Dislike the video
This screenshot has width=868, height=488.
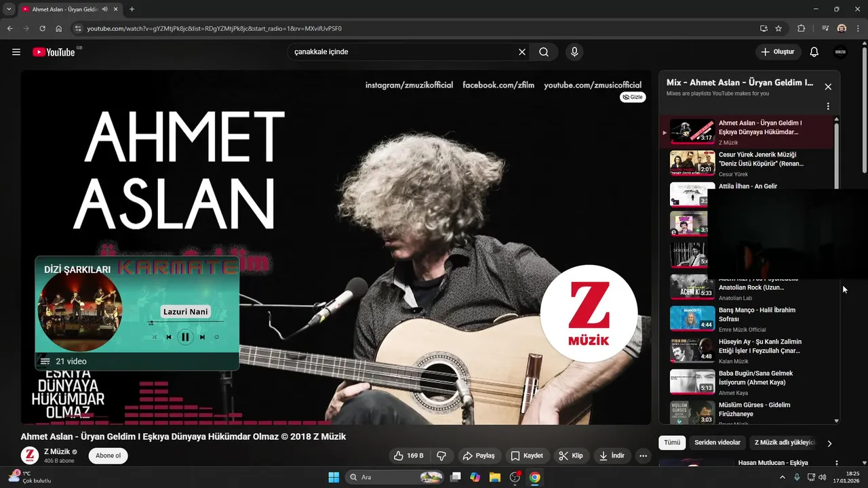click(x=441, y=455)
